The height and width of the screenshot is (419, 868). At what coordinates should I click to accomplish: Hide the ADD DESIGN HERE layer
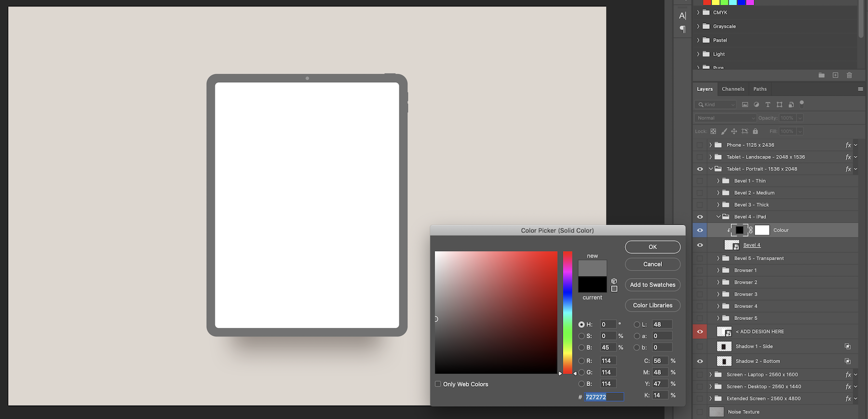[700, 332]
